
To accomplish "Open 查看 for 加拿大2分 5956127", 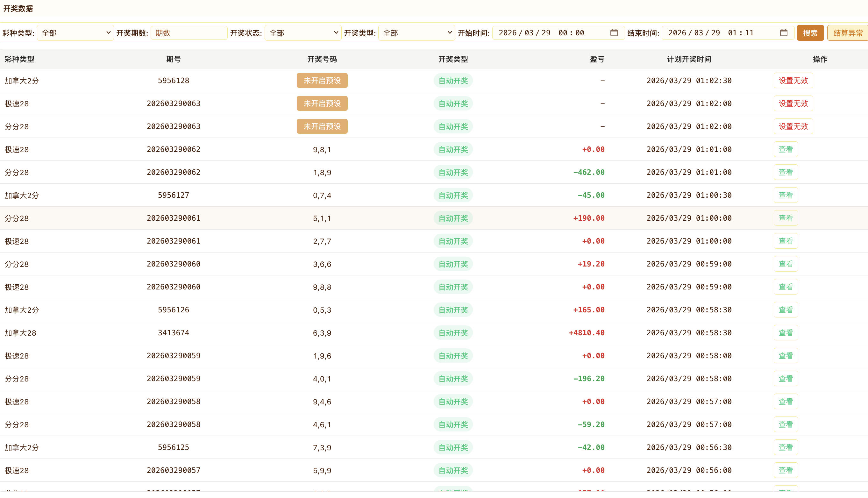I will click(x=786, y=195).
